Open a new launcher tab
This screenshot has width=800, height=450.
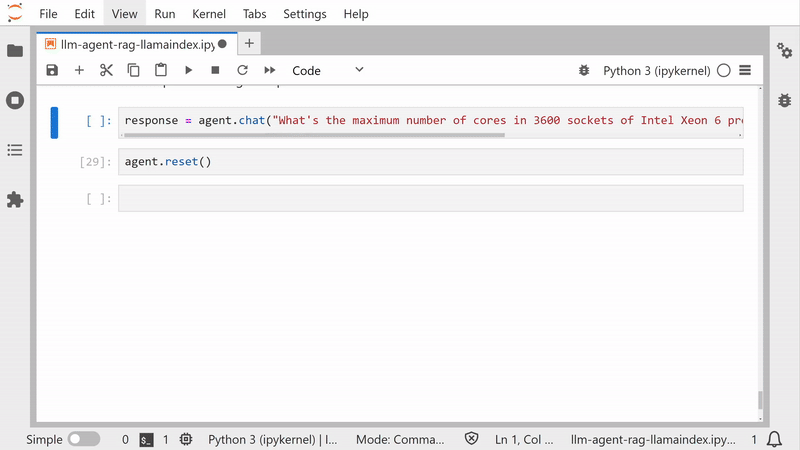(x=249, y=43)
